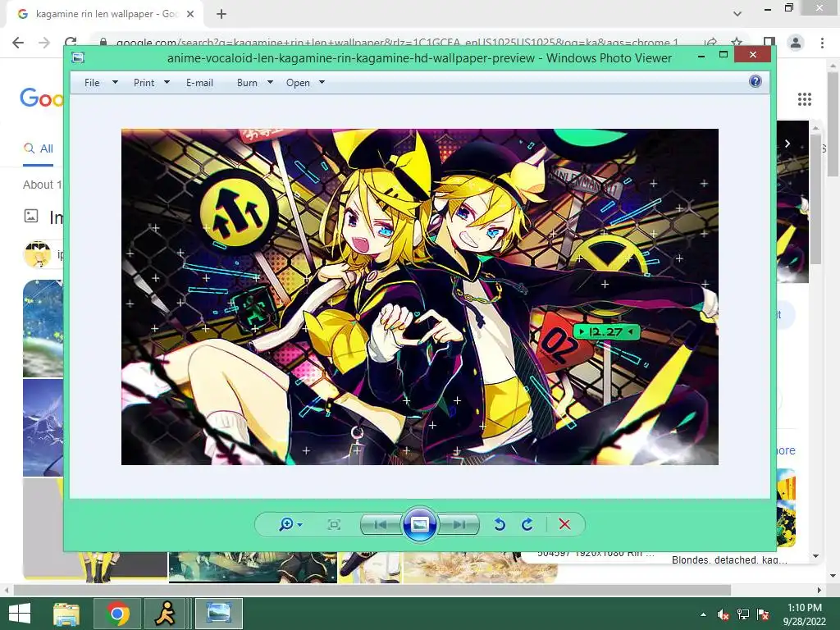The image size is (840, 630).
Task: Expand the zoom dropdown arrow
Action: (x=300, y=524)
